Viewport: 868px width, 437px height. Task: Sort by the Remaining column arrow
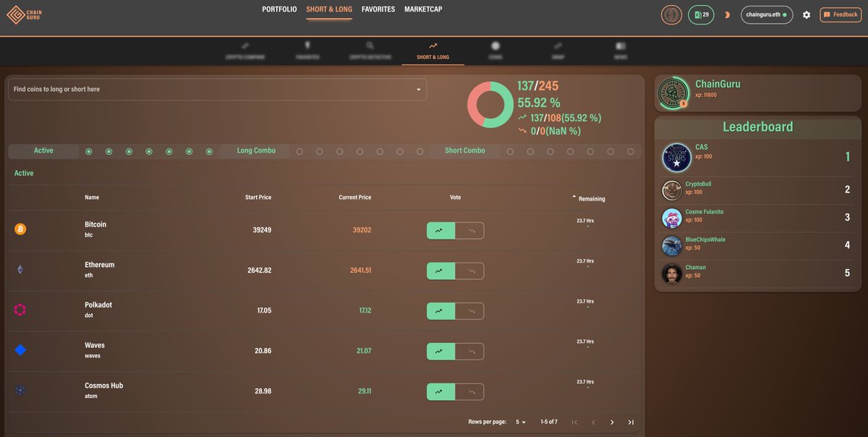coord(574,198)
